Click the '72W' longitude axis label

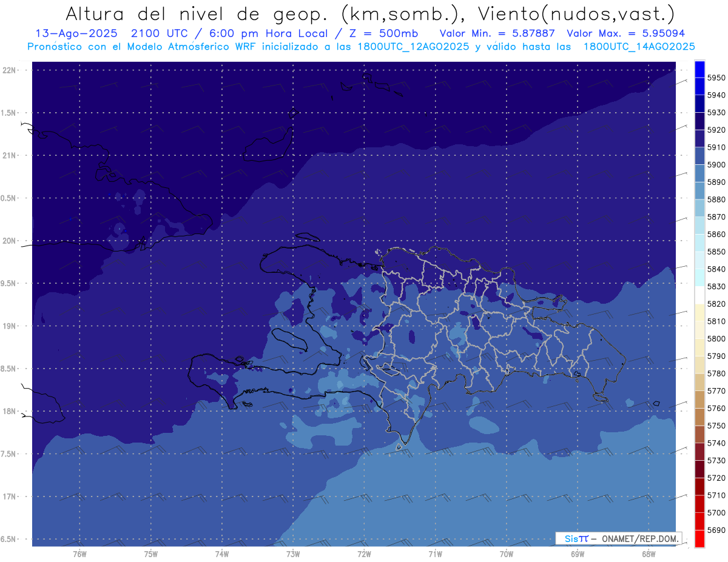click(364, 554)
